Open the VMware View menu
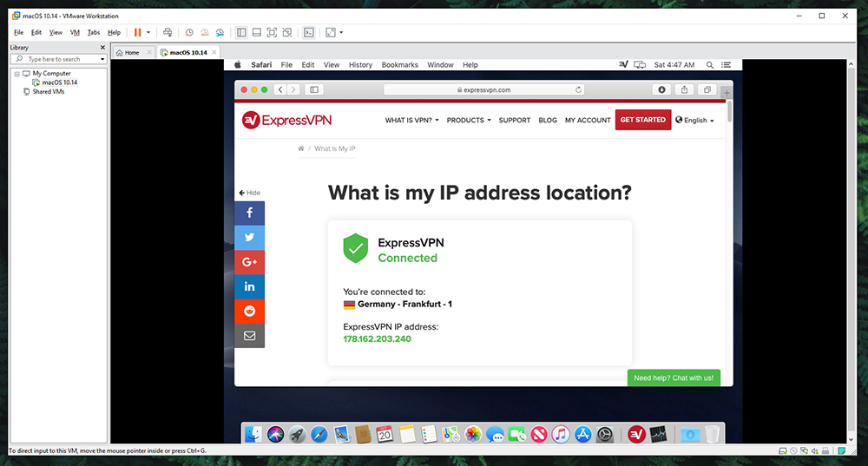868x466 pixels. pyautogui.click(x=56, y=33)
